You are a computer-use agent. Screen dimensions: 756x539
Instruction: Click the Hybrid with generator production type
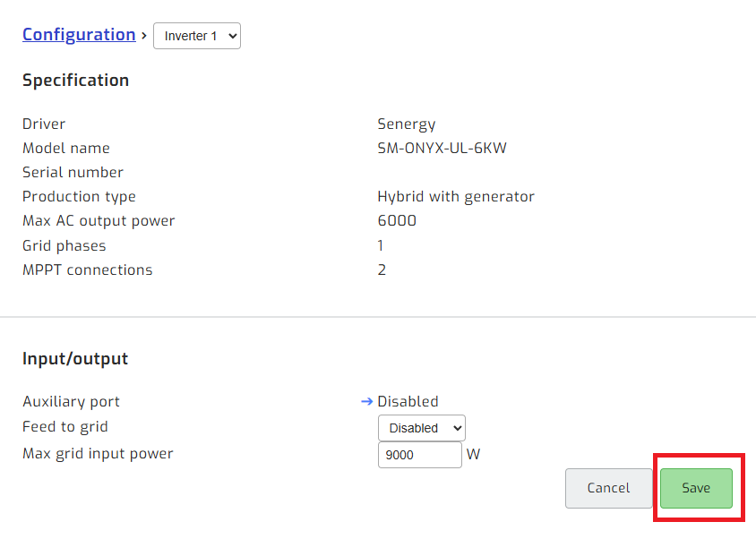(x=456, y=196)
